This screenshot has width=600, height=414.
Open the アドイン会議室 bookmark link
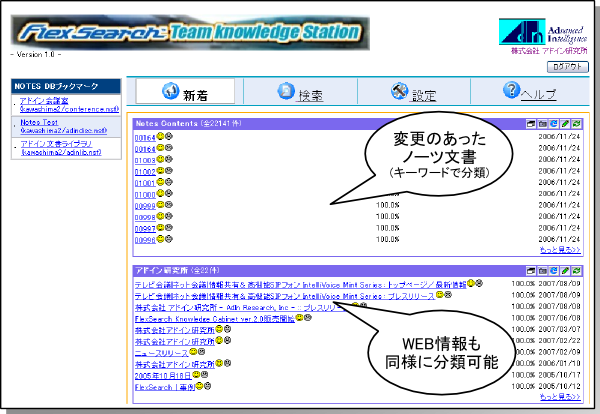69,104
